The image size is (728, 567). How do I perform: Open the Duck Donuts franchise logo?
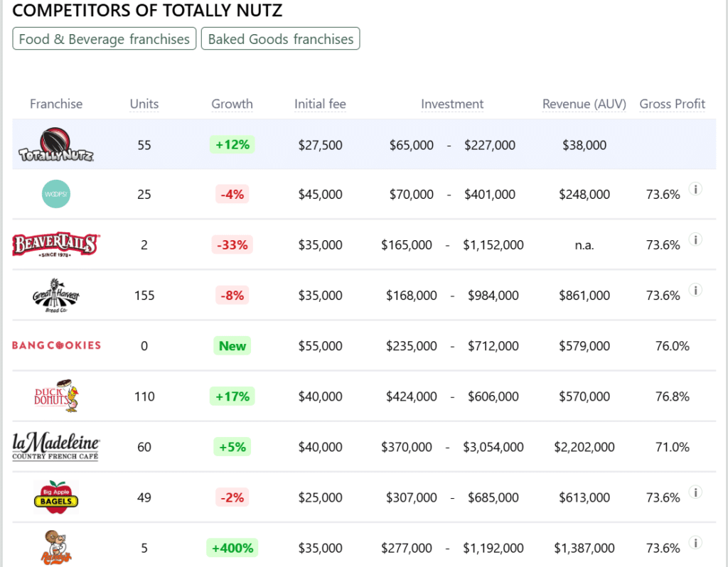click(56, 396)
